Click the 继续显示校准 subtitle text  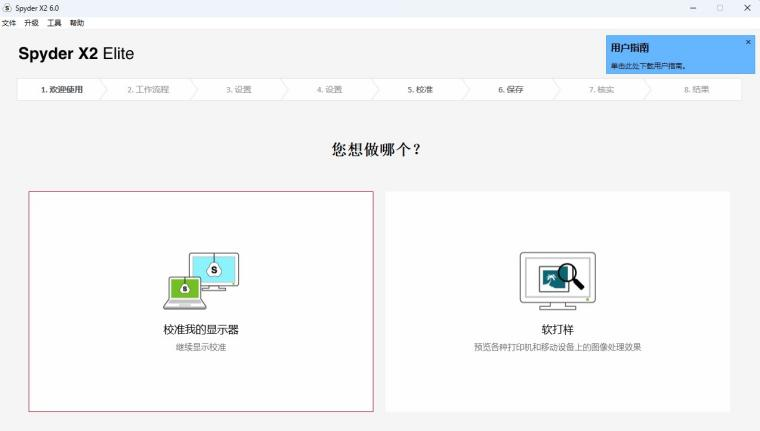tap(201, 347)
